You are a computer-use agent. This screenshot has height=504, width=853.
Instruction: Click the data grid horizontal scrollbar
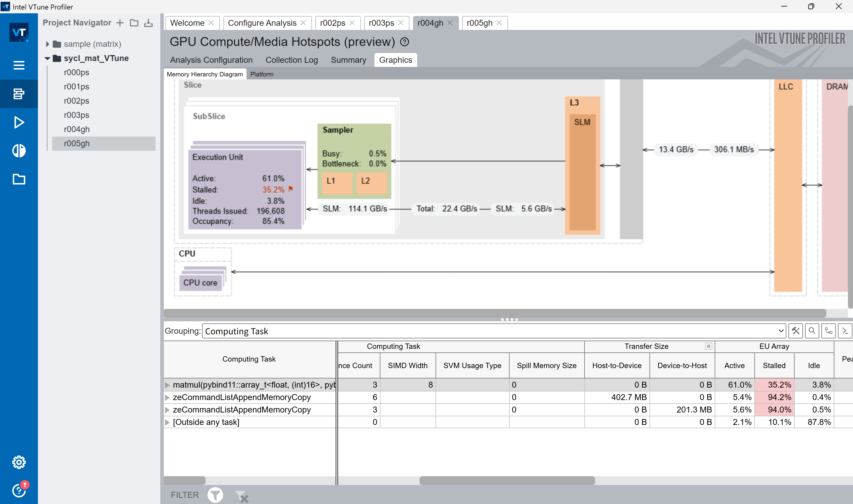coord(507,481)
